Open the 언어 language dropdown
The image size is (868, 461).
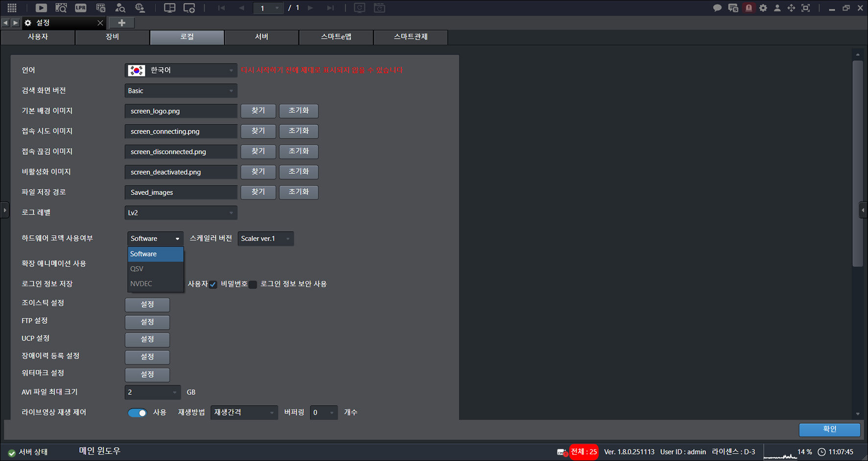181,70
